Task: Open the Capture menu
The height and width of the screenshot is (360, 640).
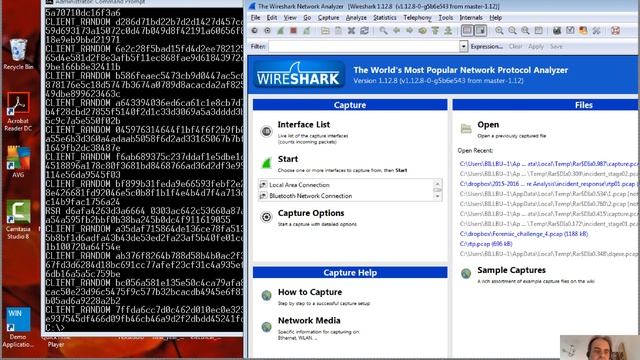Action: coord(328,18)
